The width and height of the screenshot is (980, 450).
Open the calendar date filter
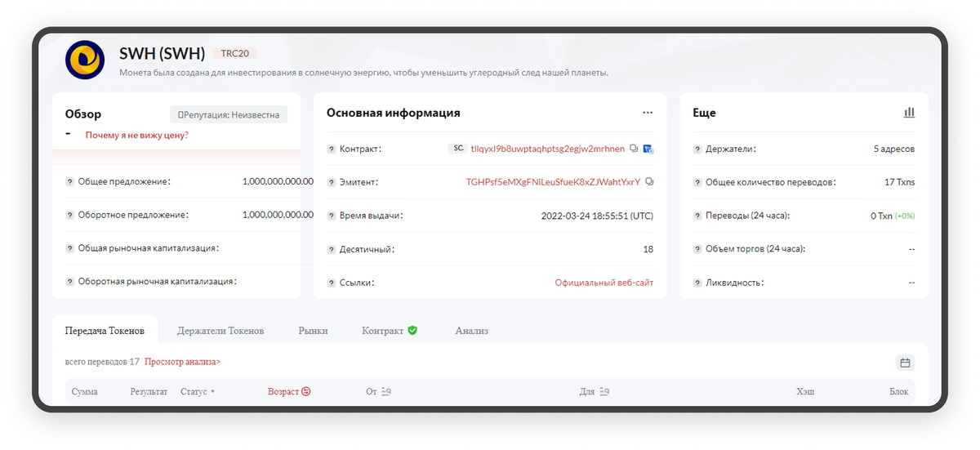tap(905, 363)
